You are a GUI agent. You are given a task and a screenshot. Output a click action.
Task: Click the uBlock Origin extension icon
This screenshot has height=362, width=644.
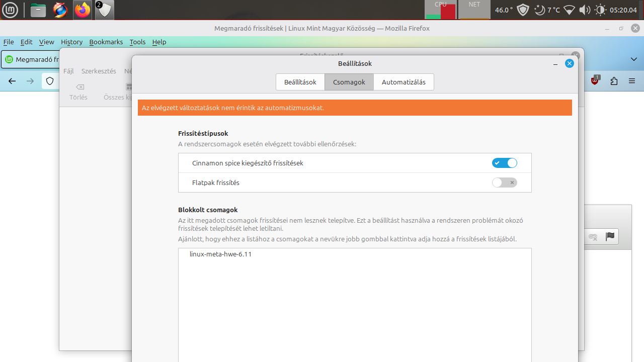click(x=595, y=81)
